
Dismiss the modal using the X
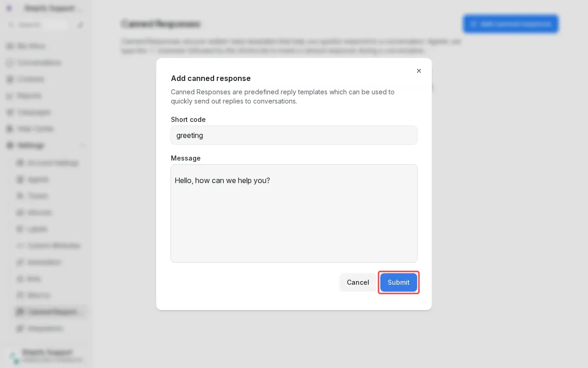pos(419,71)
